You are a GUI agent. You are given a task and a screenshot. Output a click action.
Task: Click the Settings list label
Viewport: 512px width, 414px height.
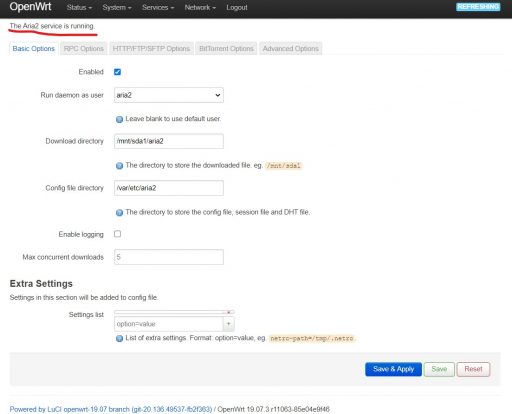86,315
